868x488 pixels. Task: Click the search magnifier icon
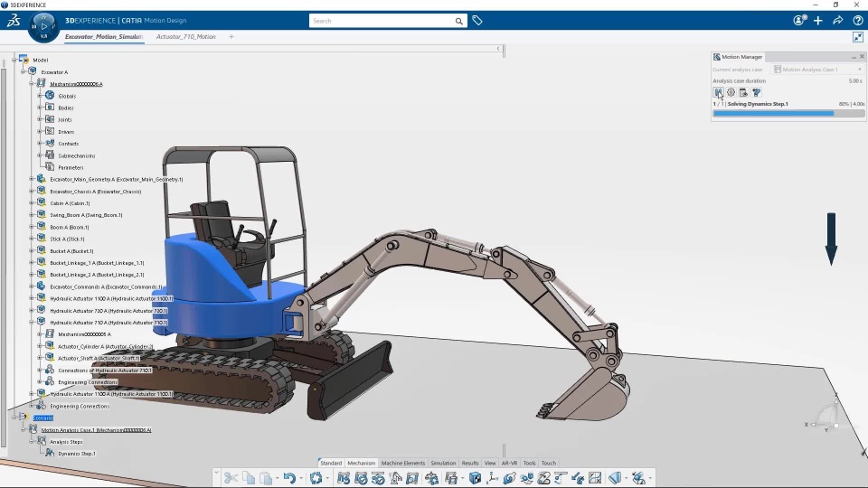[459, 21]
